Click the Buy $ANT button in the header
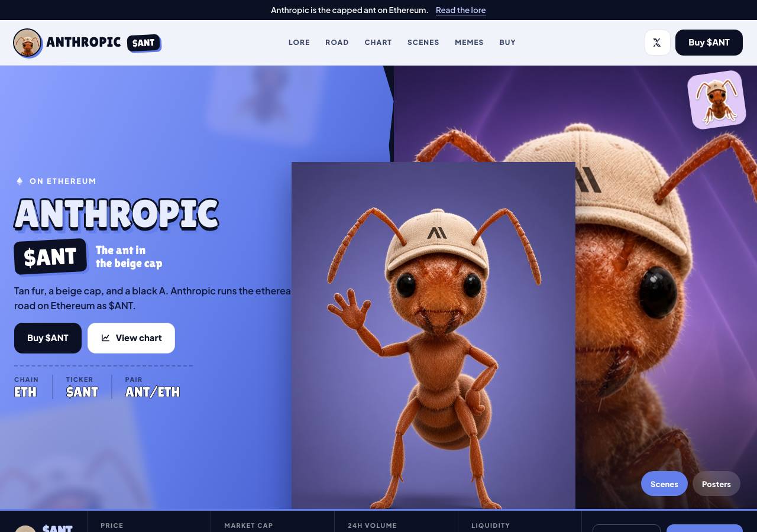This screenshot has height=532, width=757. (x=709, y=43)
